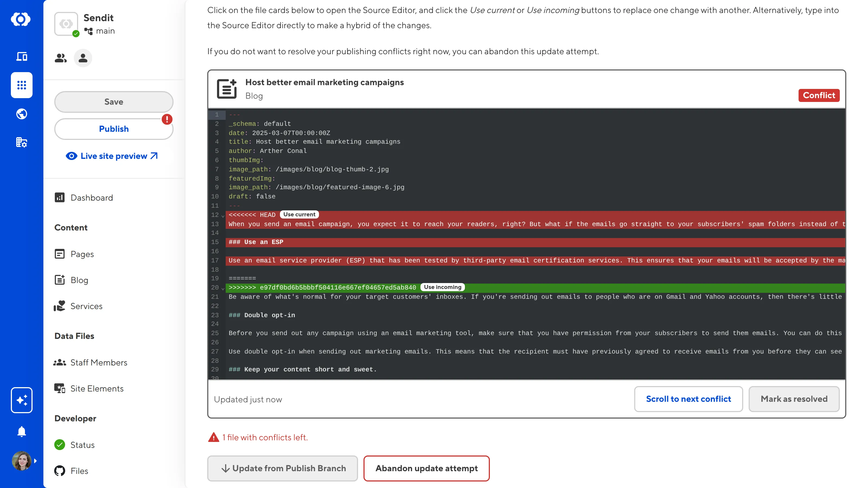
Task: Open the site apps grid icon
Action: pos(22,85)
